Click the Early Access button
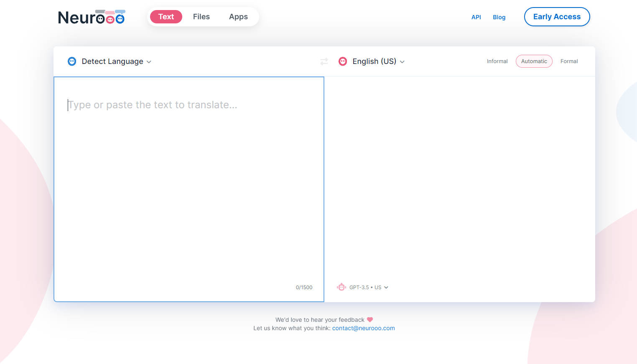 (x=557, y=17)
